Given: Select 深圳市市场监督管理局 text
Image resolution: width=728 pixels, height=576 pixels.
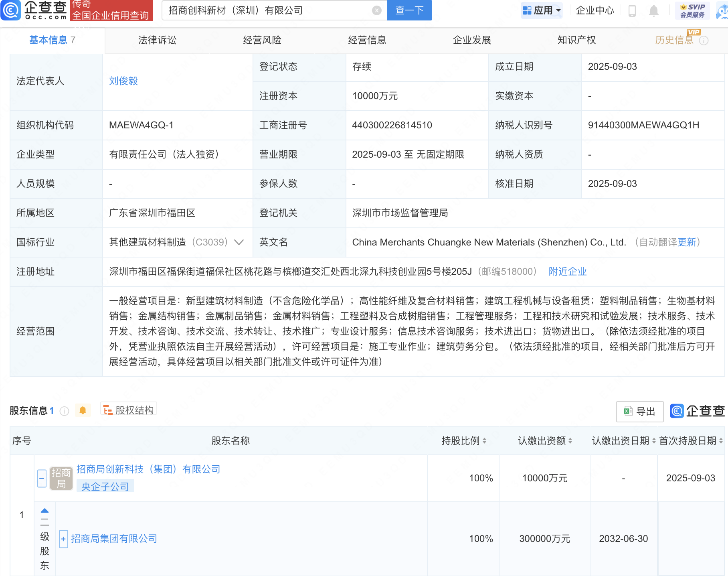Looking at the screenshot, I should coord(400,213).
